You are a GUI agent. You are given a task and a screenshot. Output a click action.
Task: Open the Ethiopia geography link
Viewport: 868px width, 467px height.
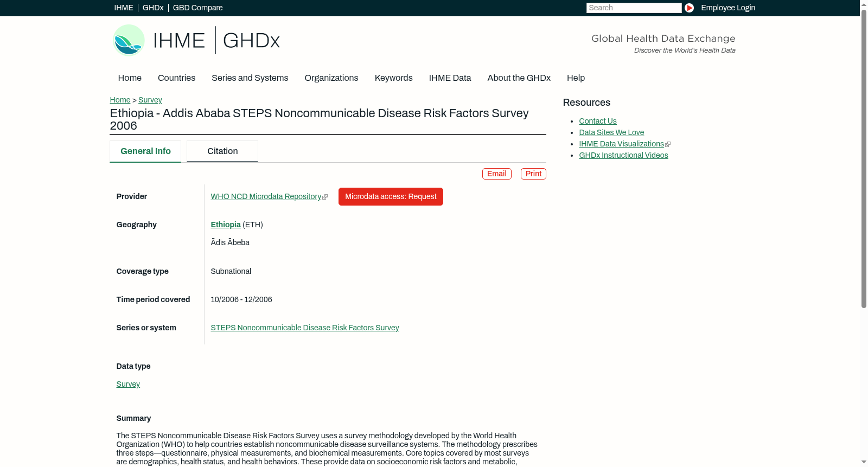(x=226, y=225)
